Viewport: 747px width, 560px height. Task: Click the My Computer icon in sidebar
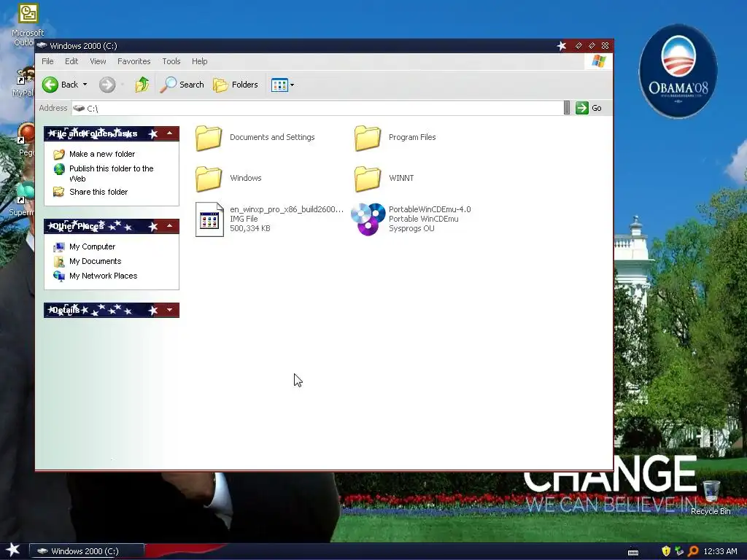59,246
